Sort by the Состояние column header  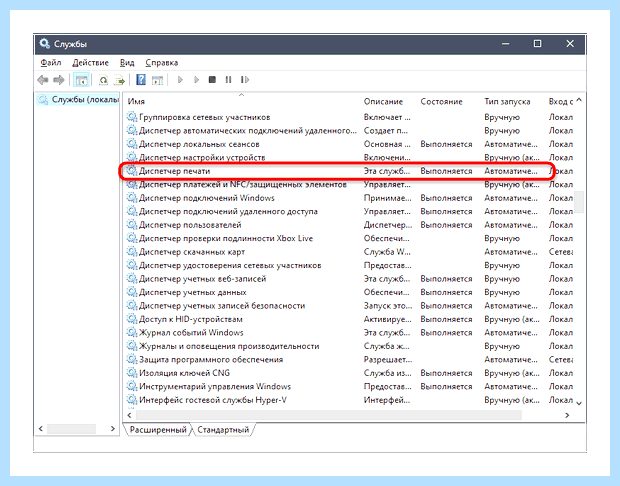441,102
